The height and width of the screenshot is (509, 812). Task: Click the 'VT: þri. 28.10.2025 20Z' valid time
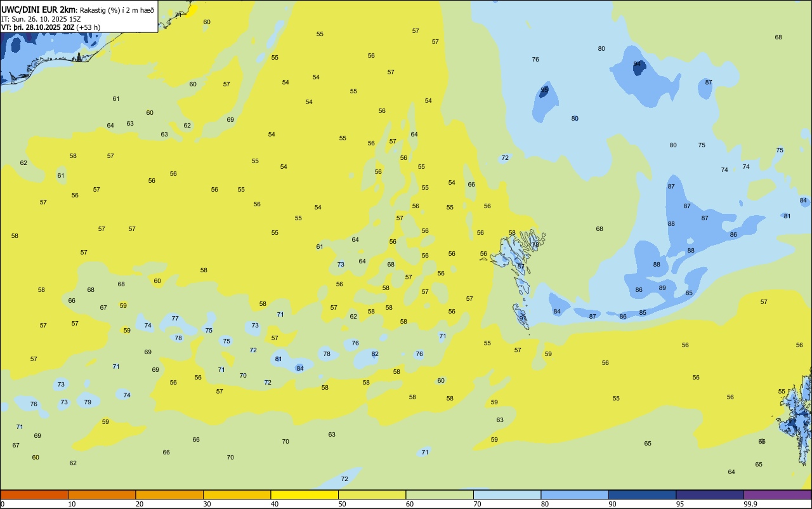tap(37, 27)
